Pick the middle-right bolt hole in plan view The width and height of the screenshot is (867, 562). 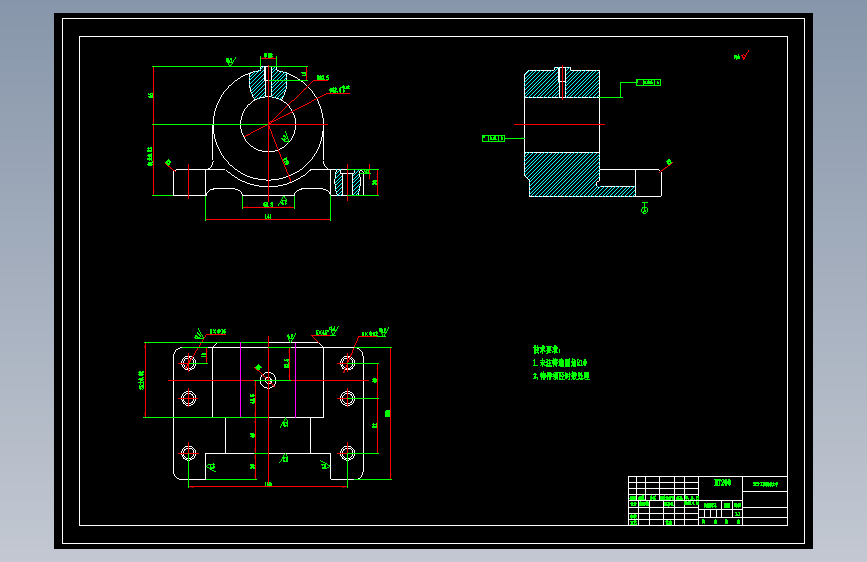click(347, 398)
